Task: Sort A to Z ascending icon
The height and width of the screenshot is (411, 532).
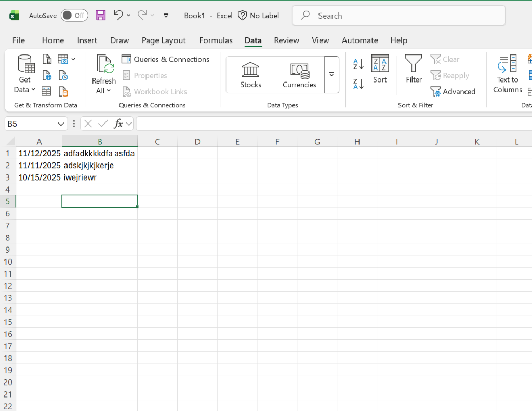Action: tap(358, 64)
